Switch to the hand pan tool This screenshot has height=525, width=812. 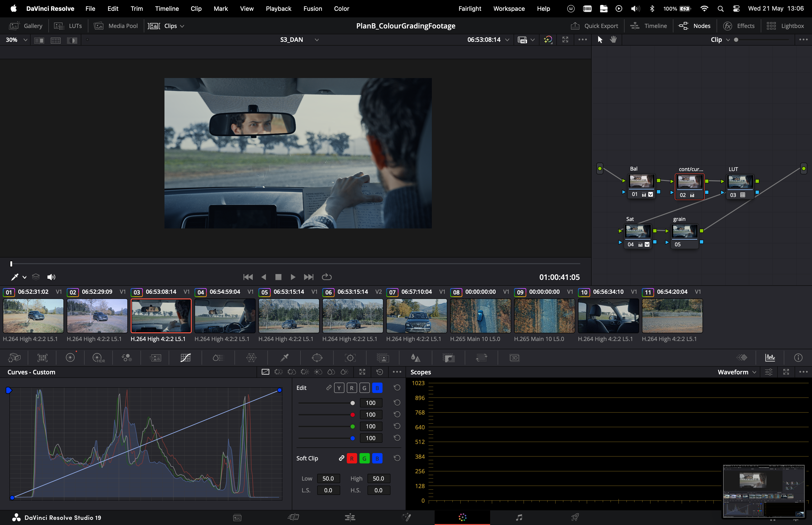coord(613,39)
